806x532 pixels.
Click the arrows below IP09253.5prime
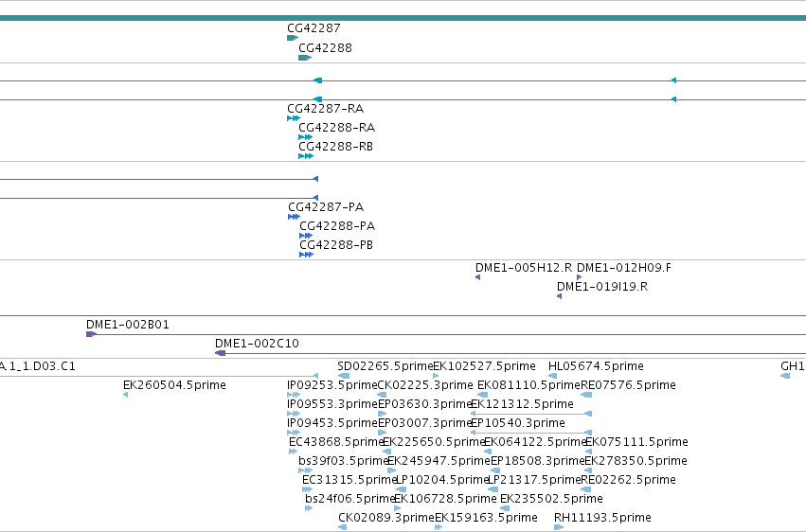click(x=294, y=395)
